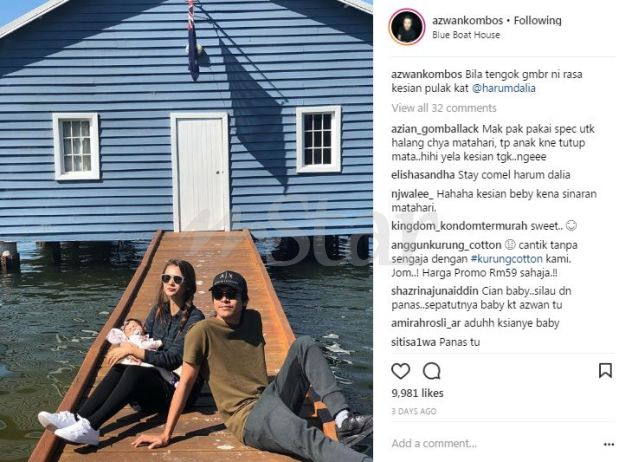Open the shazrinajunaiddin commenter profile

tap(435, 291)
